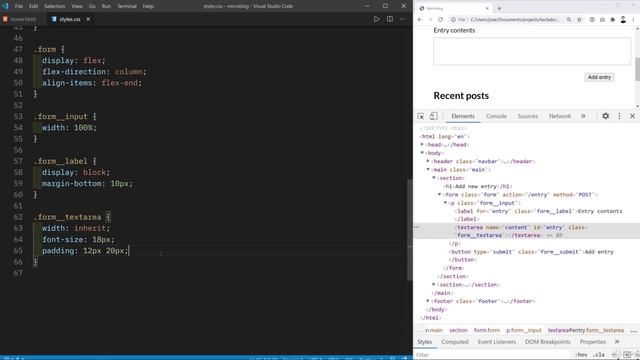
Task: Close the styles.css editor tab
Action: [88, 19]
